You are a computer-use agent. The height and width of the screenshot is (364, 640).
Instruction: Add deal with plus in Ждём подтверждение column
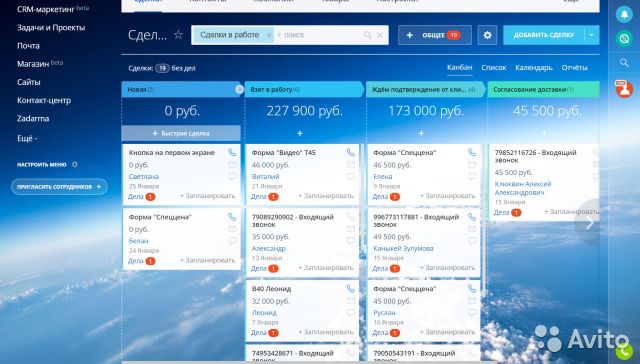[x=421, y=133]
